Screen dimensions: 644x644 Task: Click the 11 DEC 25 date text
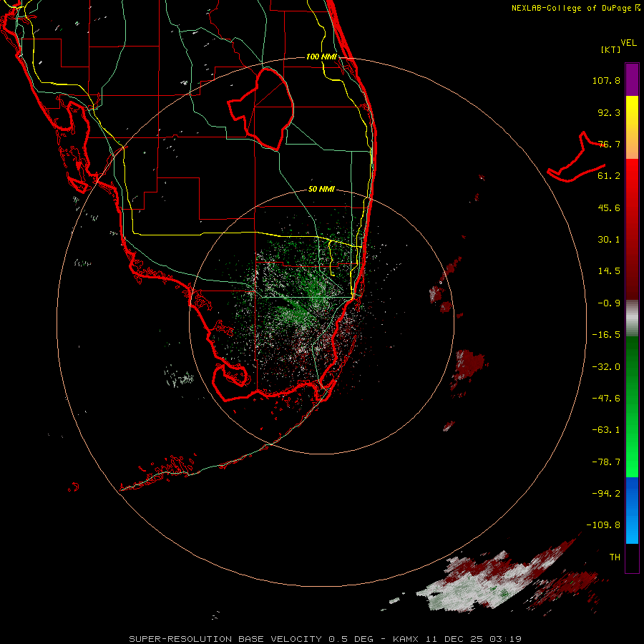click(455, 639)
